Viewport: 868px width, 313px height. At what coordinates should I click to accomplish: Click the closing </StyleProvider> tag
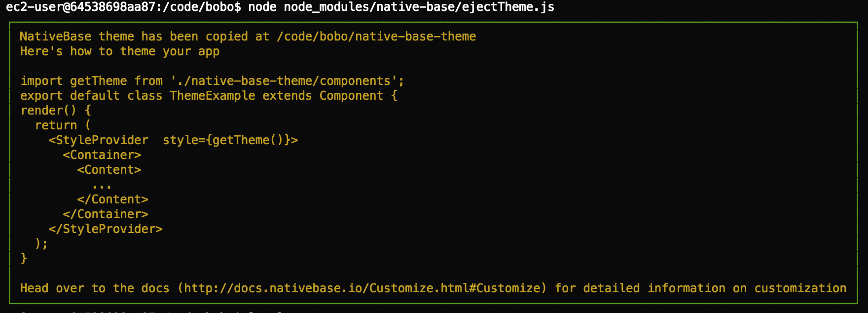tap(106, 229)
